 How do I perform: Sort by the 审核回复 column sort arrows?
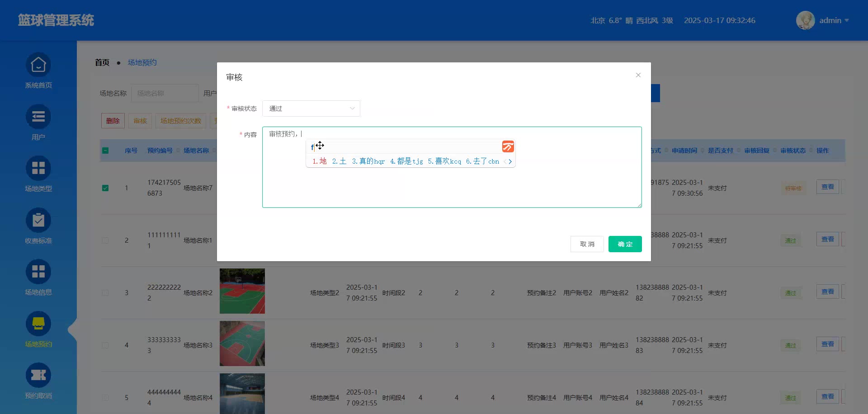[x=775, y=151]
